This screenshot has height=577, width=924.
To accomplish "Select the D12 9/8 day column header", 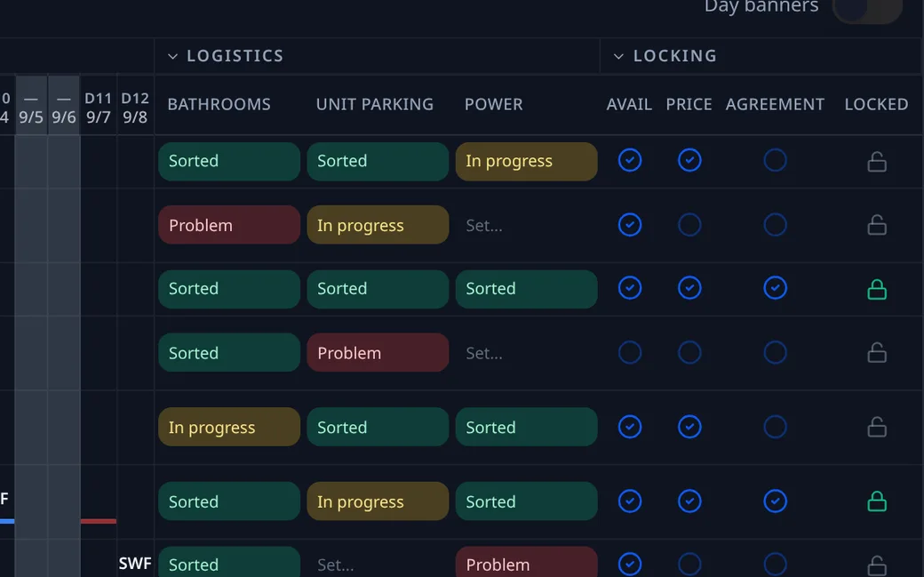I will coord(135,108).
